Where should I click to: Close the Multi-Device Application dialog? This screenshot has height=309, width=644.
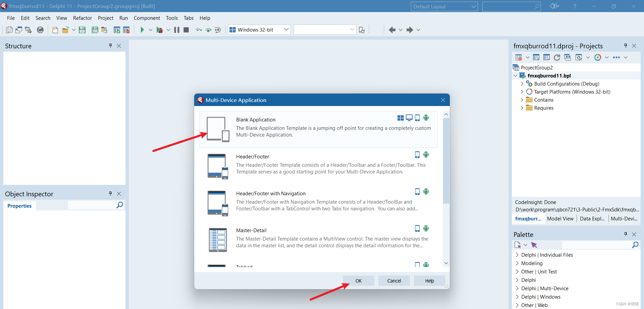pyautogui.click(x=443, y=100)
